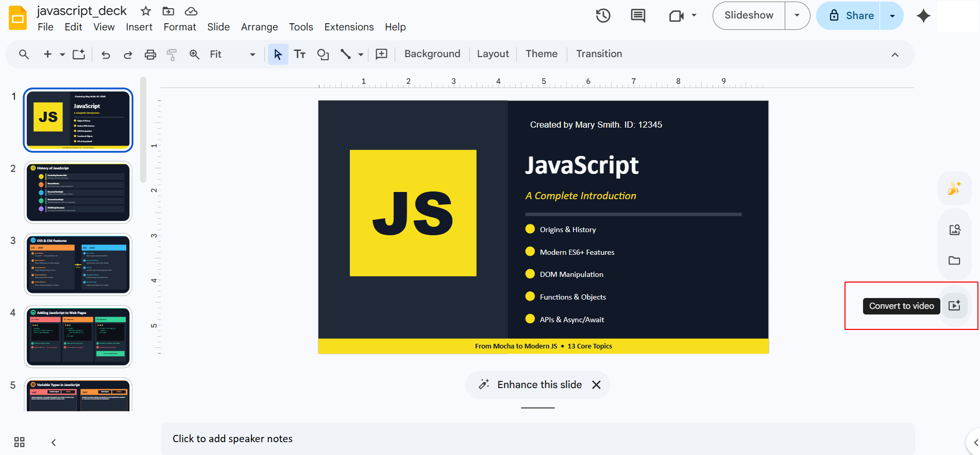980x455 pixels.
Task: Collapse the toolbar with the chevron
Action: [x=895, y=55]
